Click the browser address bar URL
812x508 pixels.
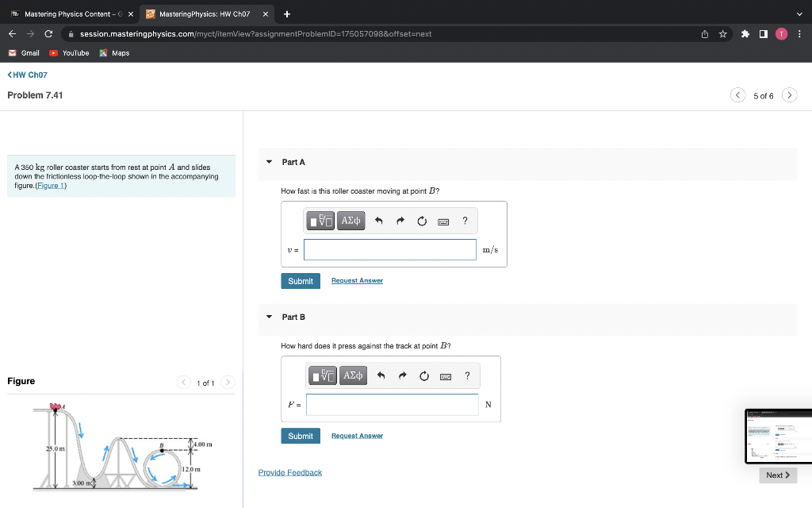256,33
